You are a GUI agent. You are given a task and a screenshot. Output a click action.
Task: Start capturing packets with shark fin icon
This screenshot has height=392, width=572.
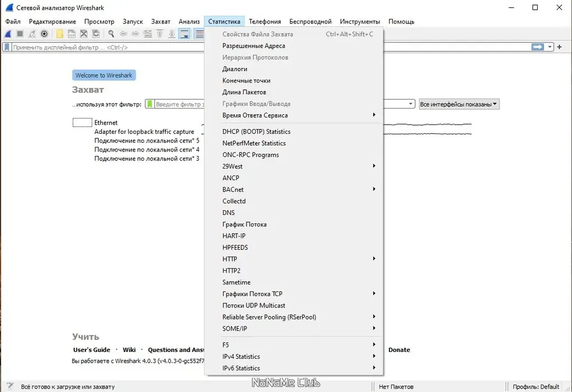click(8, 34)
